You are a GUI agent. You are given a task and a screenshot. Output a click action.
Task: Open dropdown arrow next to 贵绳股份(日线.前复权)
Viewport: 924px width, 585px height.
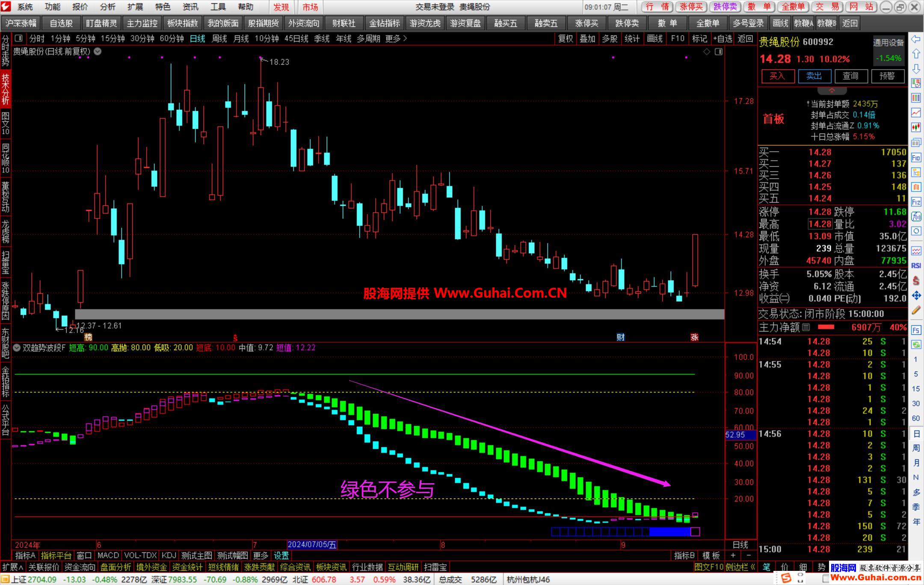[x=98, y=51]
